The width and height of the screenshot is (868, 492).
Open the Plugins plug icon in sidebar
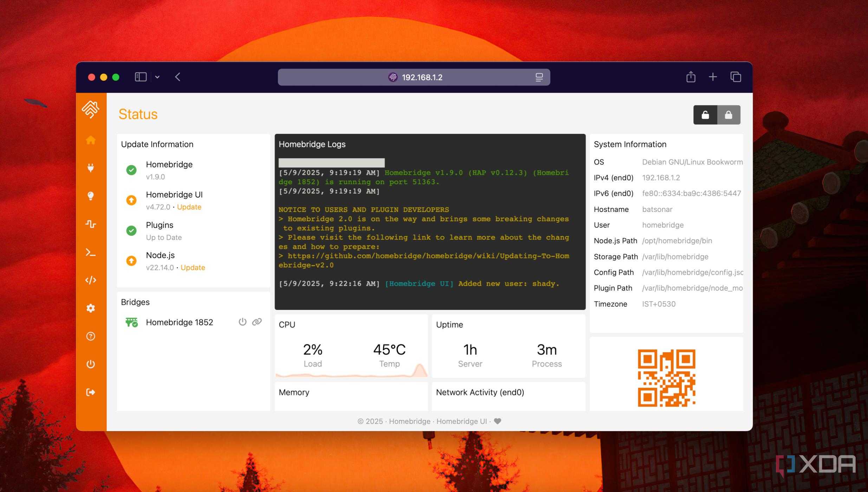coord(91,168)
